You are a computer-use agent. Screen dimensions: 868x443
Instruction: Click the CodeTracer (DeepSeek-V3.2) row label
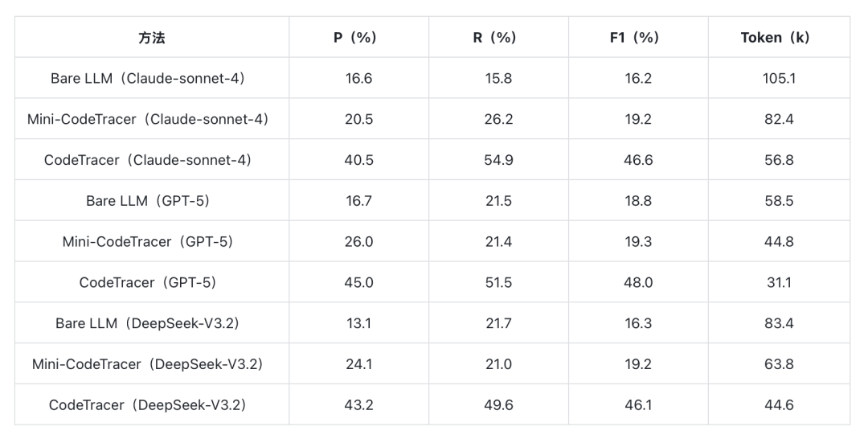(x=151, y=405)
